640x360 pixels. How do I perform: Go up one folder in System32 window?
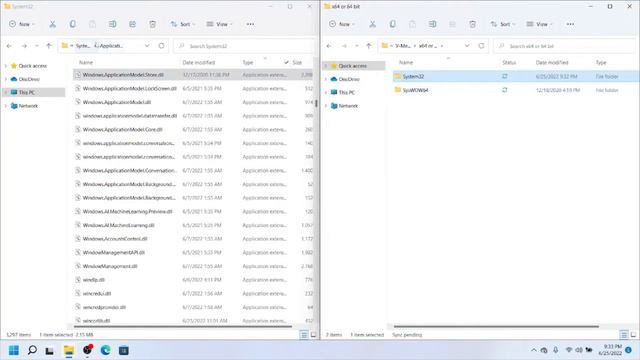(x=49, y=46)
